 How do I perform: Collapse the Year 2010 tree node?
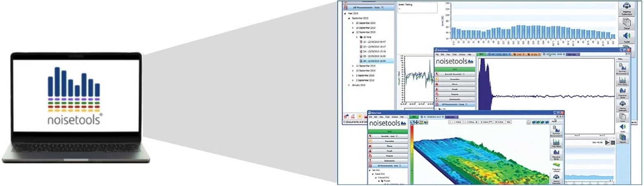[x=345, y=13]
